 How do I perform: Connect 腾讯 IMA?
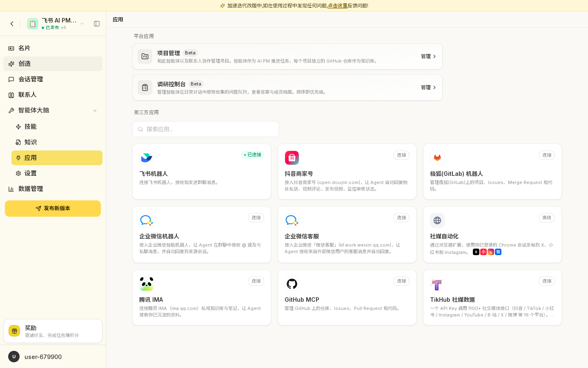click(x=256, y=281)
